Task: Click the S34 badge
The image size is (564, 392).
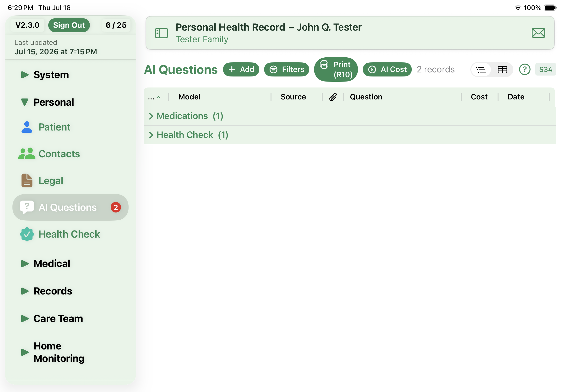Action: click(545, 70)
